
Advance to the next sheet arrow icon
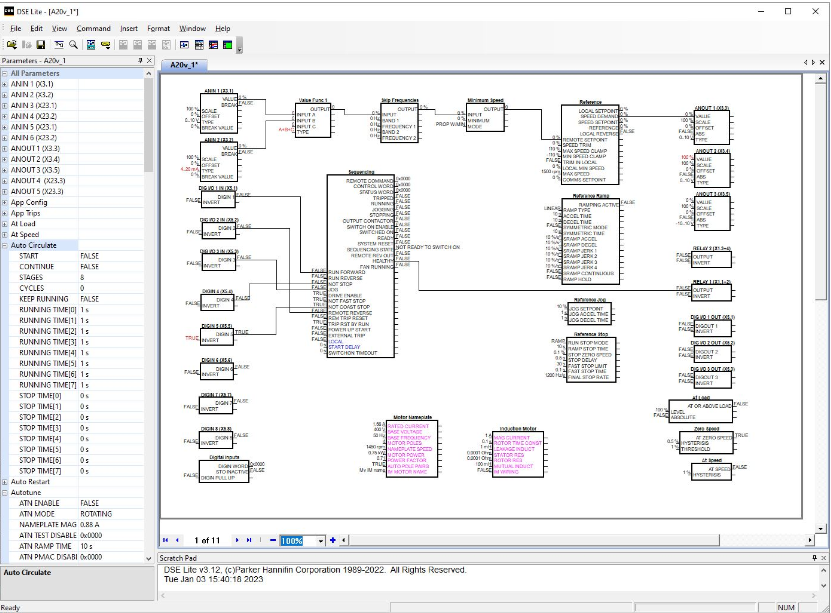(237, 540)
